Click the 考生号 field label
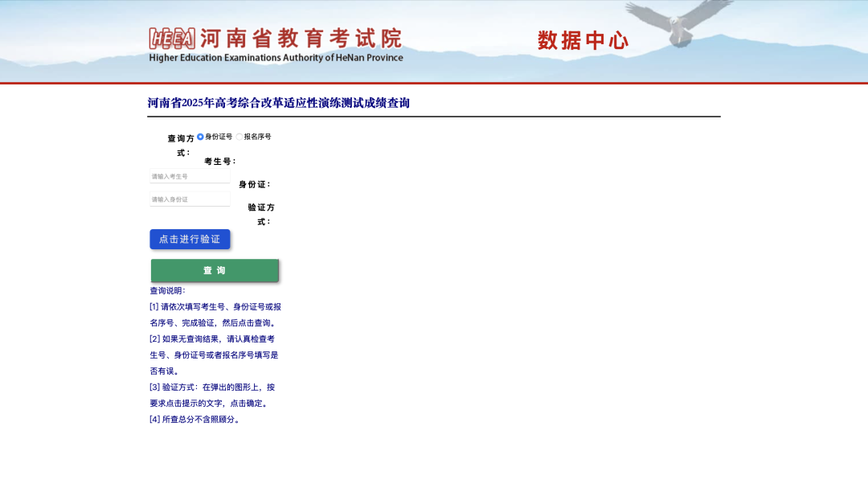 point(220,162)
